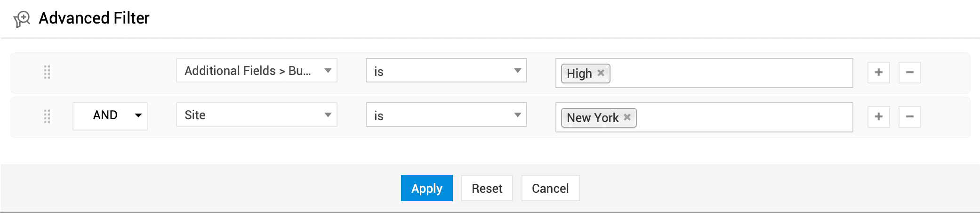Click the Advanced Filter search icon
This screenshot has width=980, height=213.
[22, 19]
